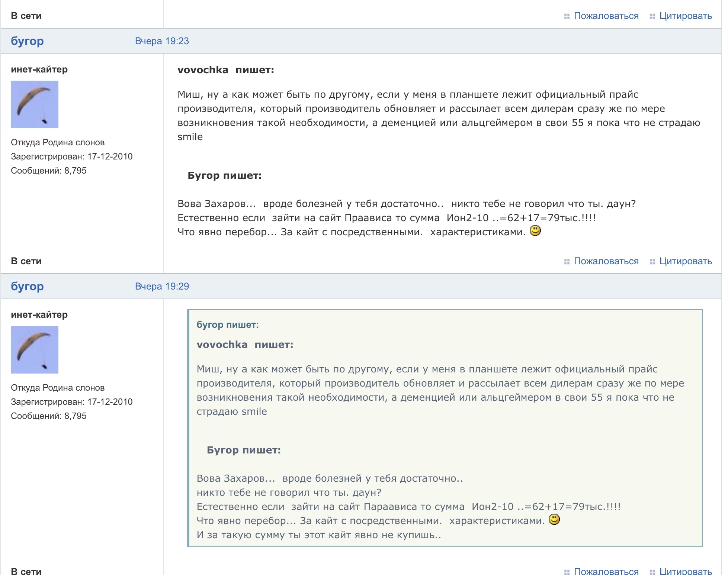The image size is (728, 575).
Task: Click the smiley emoticon in the 19:23 post
Action: pyautogui.click(x=535, y=231)
